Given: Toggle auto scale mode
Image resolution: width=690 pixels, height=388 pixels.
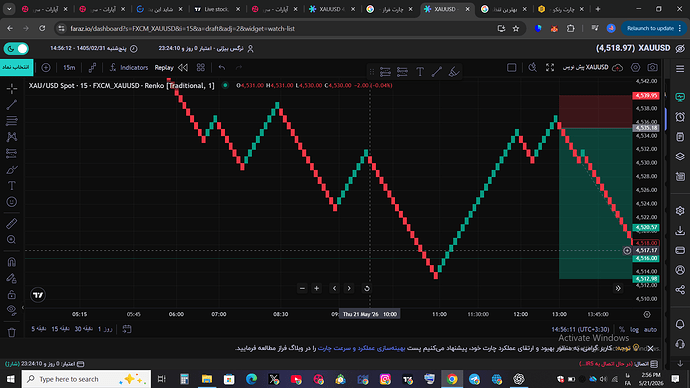Looking at the screenshot, I should pos(650,329).
